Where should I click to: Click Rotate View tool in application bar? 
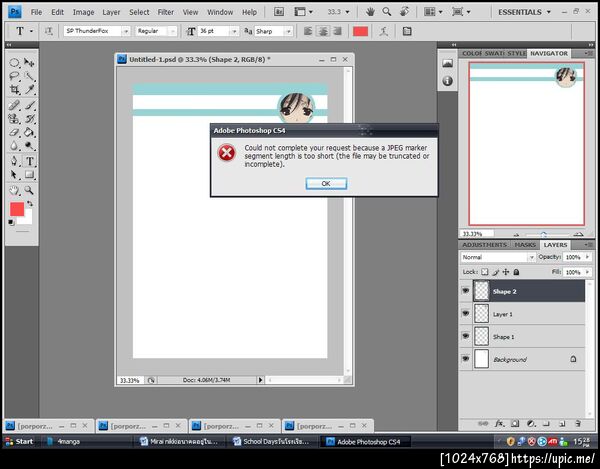[404, 12]
